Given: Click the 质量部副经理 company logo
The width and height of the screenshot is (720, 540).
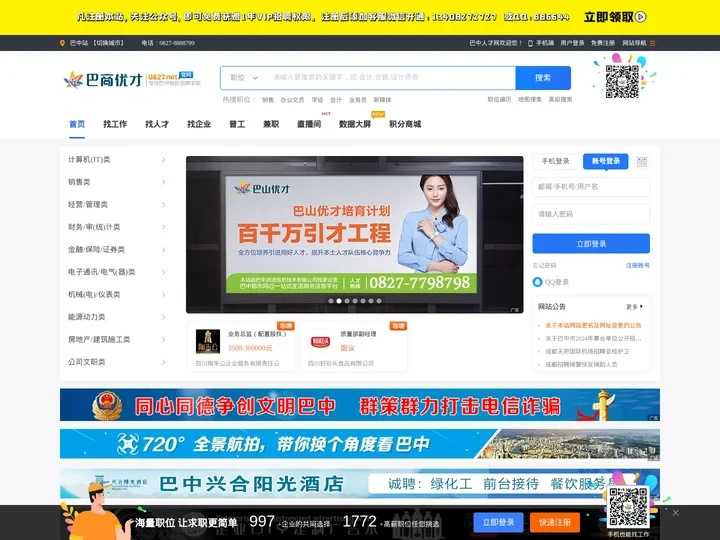Looking at the screenshot, I should [320, 342].
